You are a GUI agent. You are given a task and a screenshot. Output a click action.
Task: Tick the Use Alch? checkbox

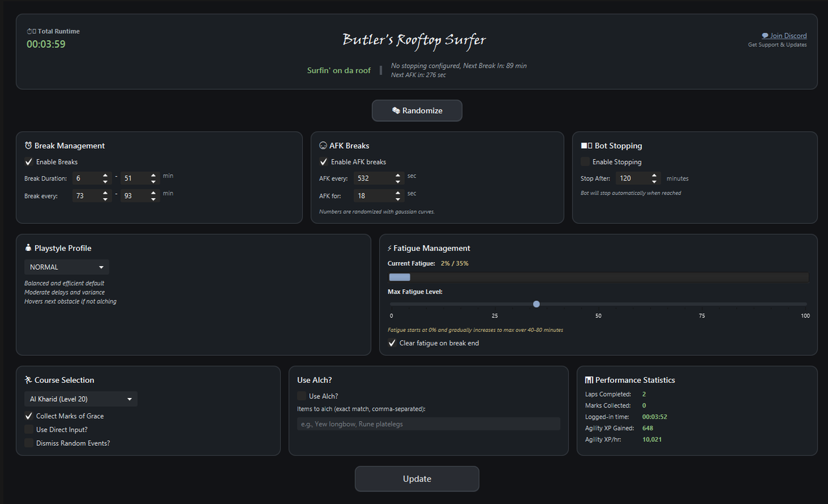tap(301, 396)
